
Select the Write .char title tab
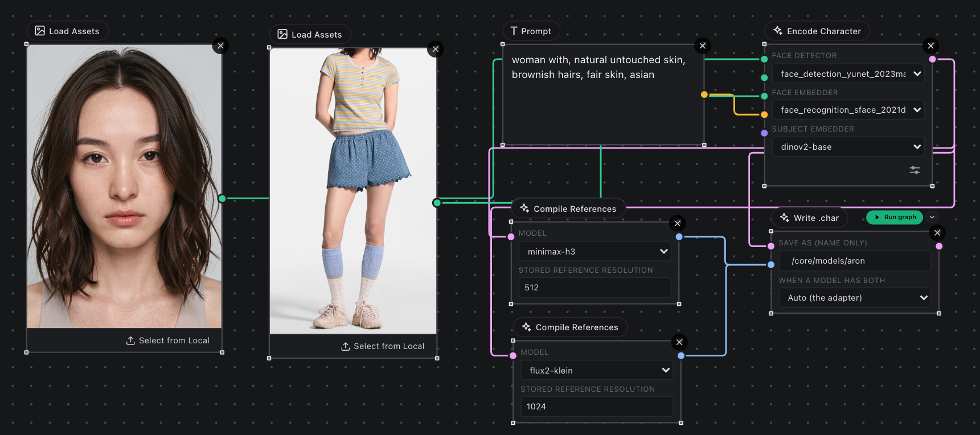[810, 217]
